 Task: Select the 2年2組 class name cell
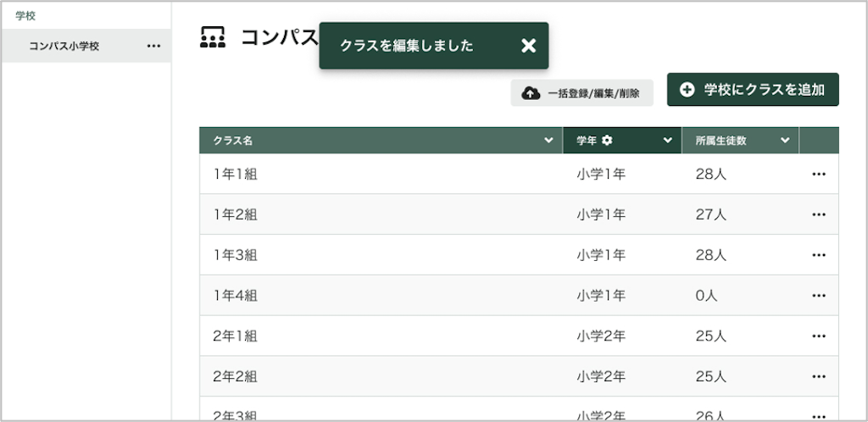[236, 377]
